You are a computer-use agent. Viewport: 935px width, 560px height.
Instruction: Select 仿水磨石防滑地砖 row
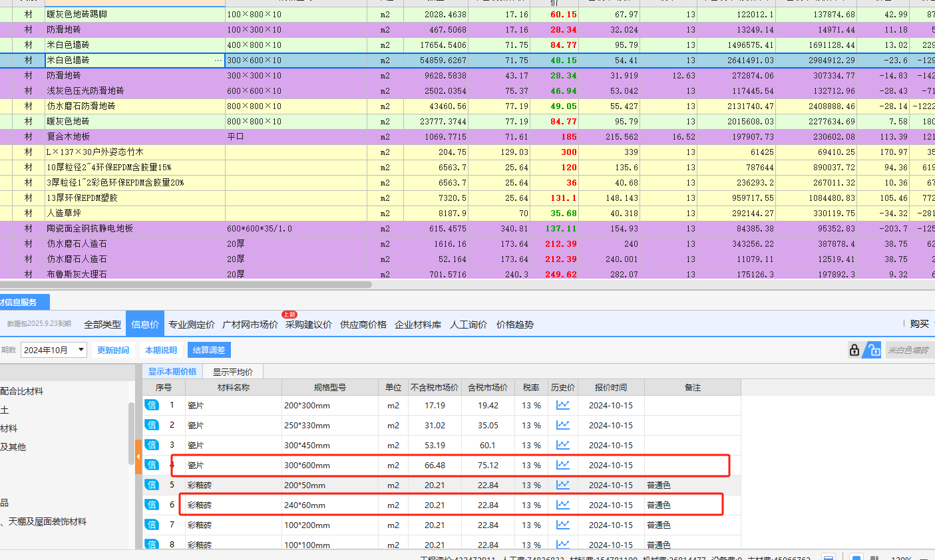467,106
